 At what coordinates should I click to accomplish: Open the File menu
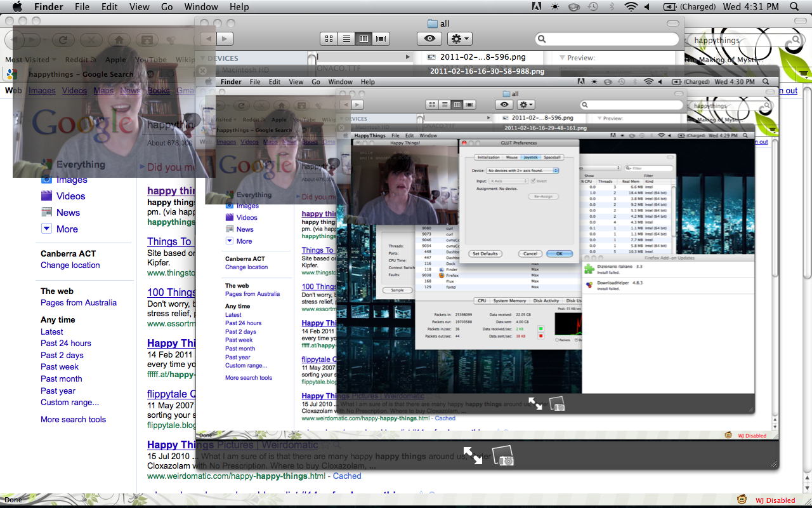point(82,7)
